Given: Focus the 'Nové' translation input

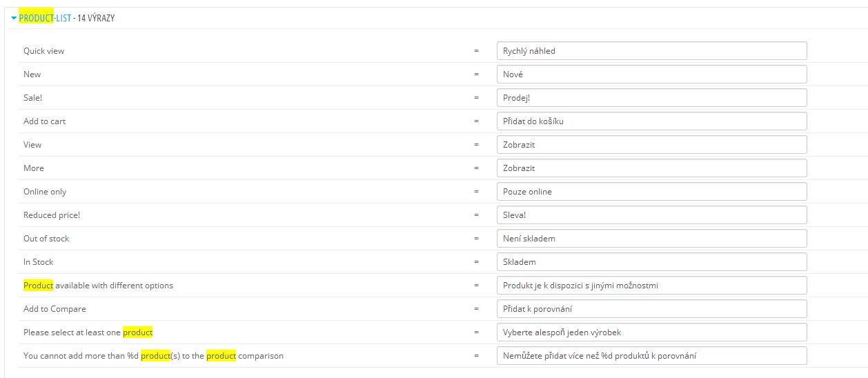Looking at the screenshot, I should pyautogui.click(x=651, y=74).
